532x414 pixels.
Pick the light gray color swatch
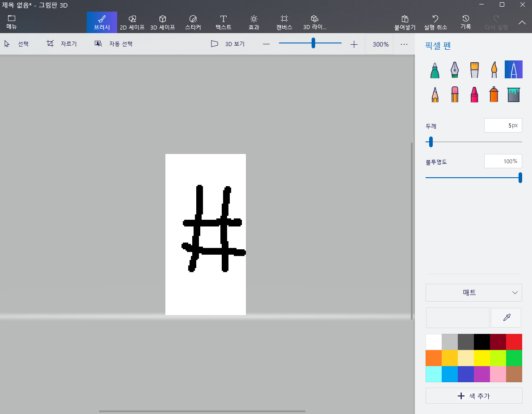point(450,342)
